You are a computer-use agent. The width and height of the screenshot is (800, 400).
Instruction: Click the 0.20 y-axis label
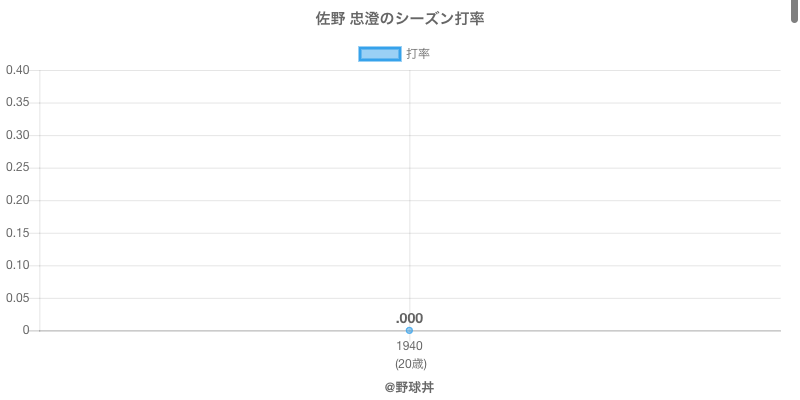tap(17, 200)
